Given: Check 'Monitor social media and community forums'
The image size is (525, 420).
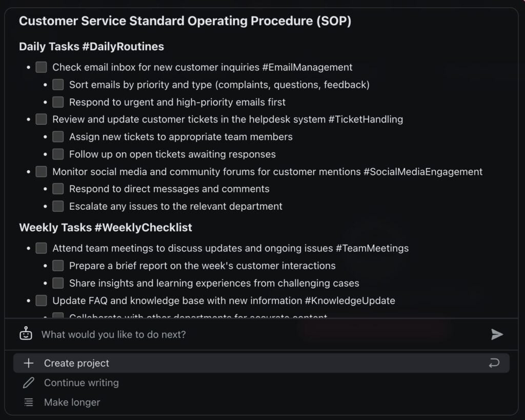Looking at the screenshot, I should 42,172.
